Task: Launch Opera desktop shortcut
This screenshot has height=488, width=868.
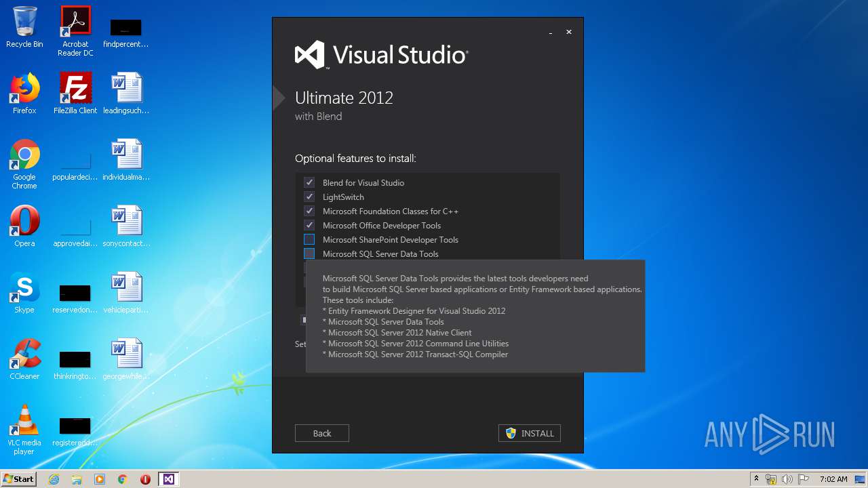Action: [x=24, y=227]
